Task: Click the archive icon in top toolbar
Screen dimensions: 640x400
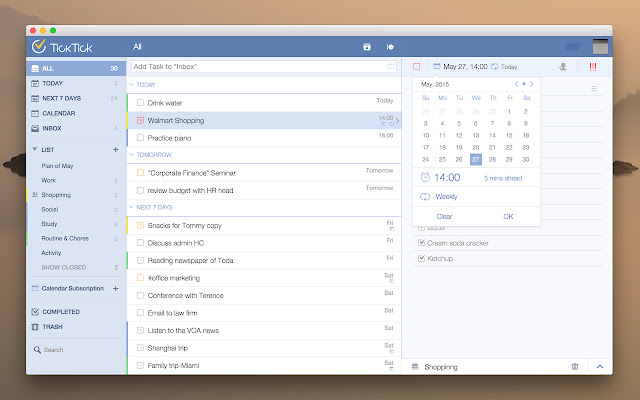Action: tap(367, 46)
